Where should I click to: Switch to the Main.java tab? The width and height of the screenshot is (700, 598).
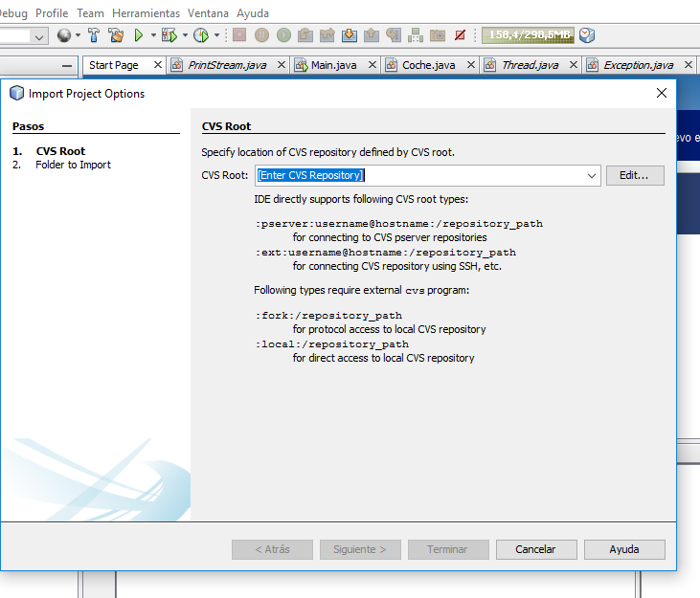pos(334,65)
